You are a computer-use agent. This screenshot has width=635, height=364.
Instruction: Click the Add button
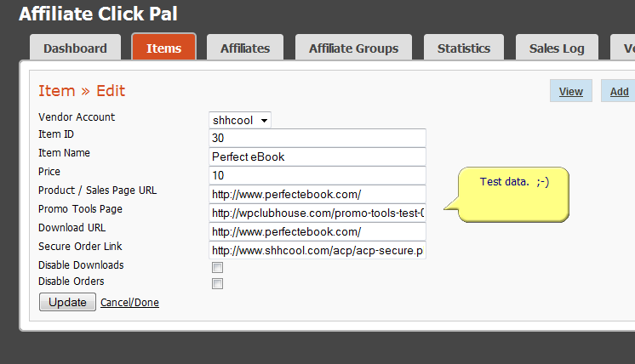pos(619,92)
